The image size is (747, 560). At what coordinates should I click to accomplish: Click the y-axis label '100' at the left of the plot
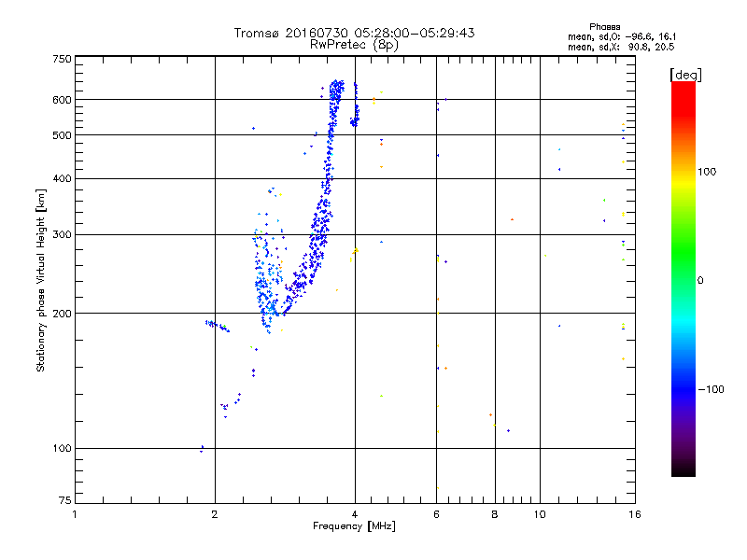[62, 448]
